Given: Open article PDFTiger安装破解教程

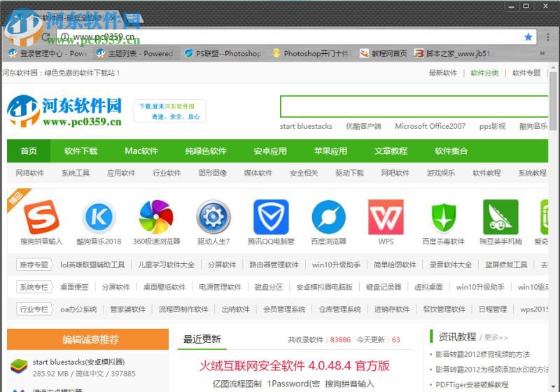Looking at the screenshot, I should (x=471, y=384).
